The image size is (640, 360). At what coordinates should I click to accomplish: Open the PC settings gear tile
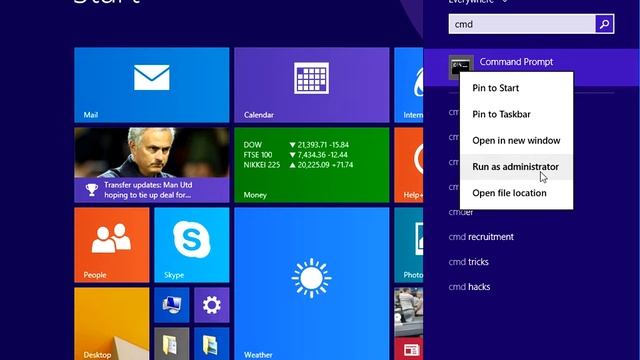211,305
